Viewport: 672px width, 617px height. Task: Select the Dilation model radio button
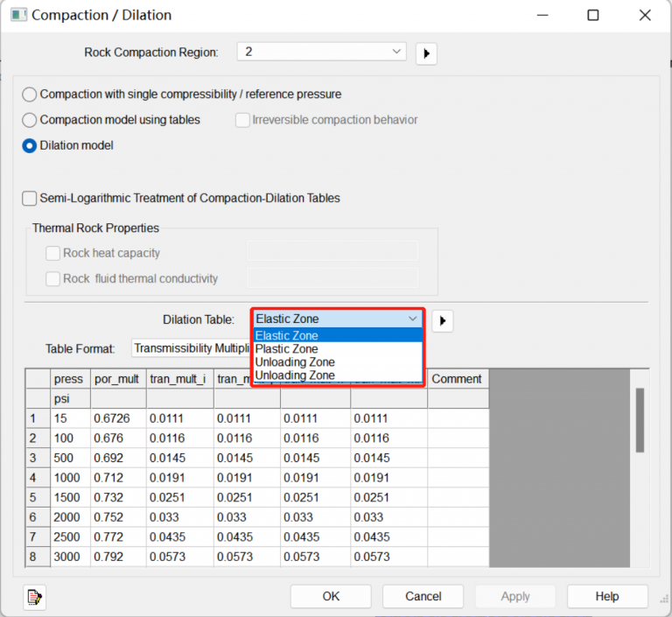30,146
